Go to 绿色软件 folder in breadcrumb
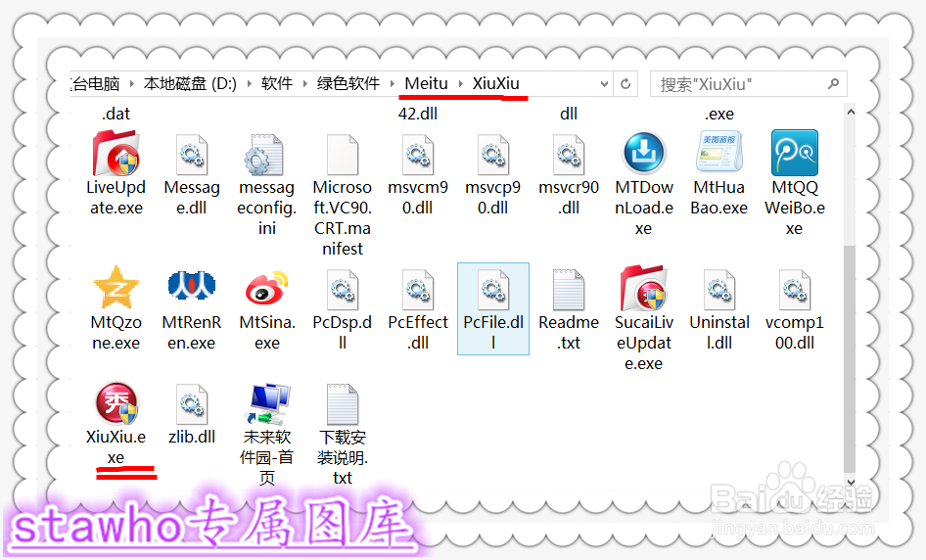The width and height of the screenshot is (926, 560). pyautogui.click(x=348, y=83)
